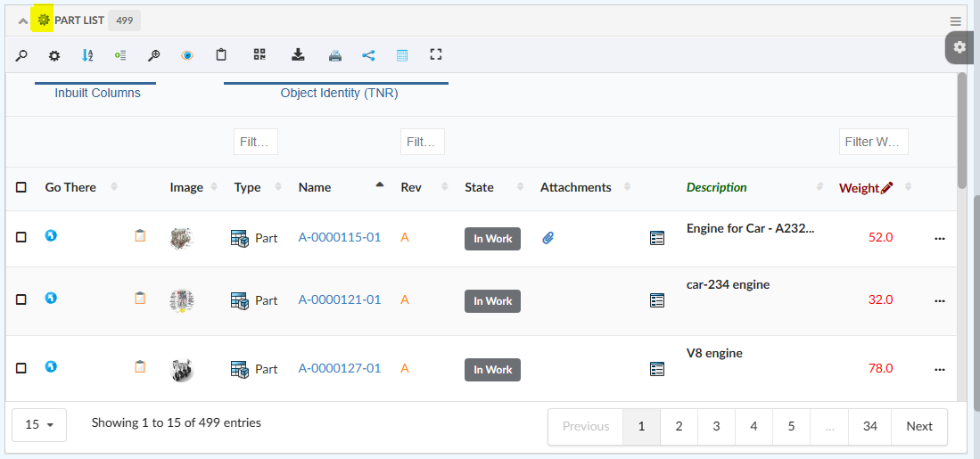
Task: Enter fullscreen mode for the table
Action: (436, 55)
